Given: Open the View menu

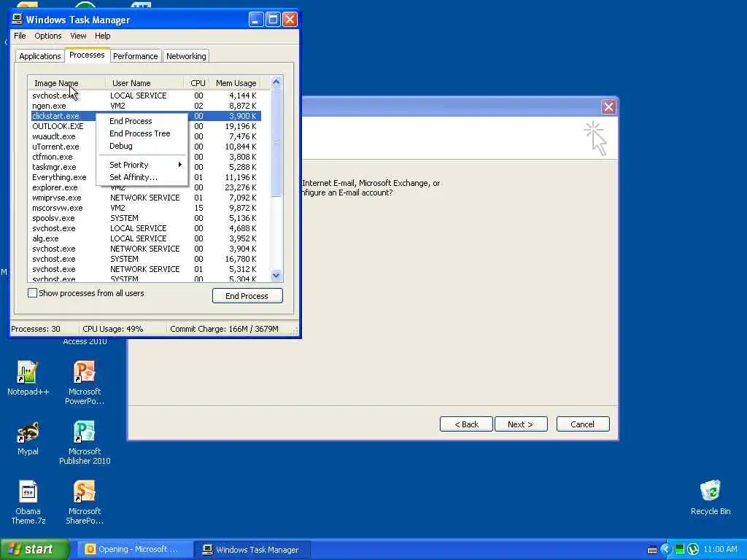Looking at the screenshot, I should 78,36.
